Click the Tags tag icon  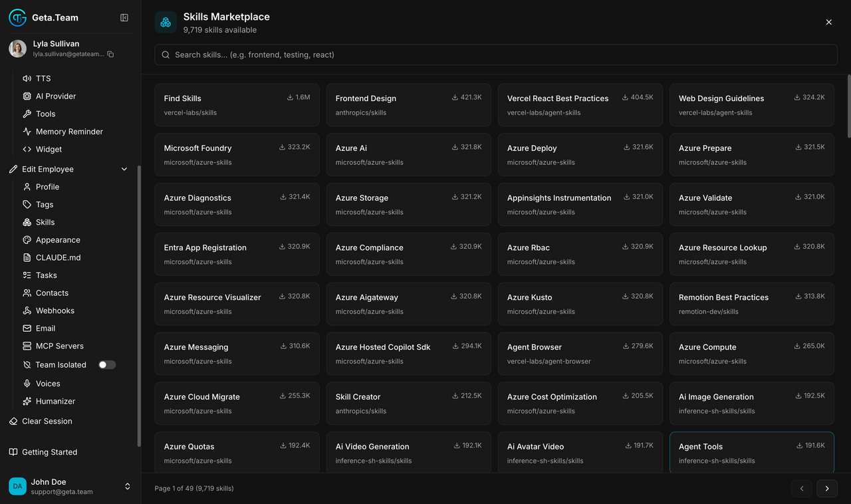27,205
